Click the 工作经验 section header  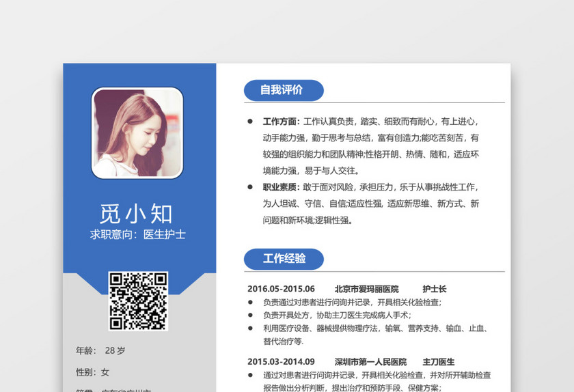pyautogui.click(x=284, y=259)
